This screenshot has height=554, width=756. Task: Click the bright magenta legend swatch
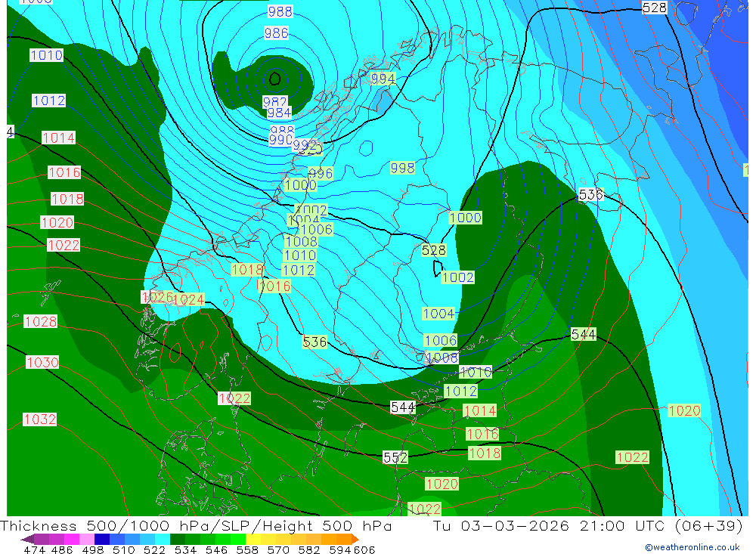72,539
